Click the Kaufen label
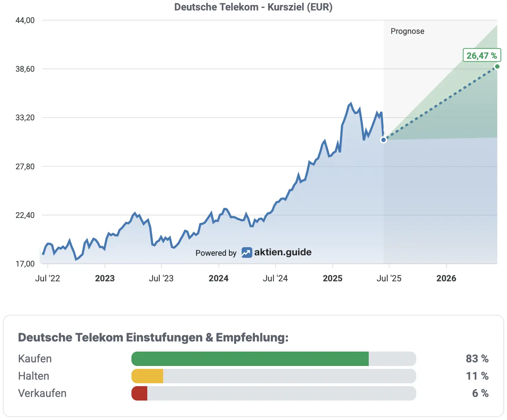Viewport: 507px width, 420px height. [x=35, y=359]
